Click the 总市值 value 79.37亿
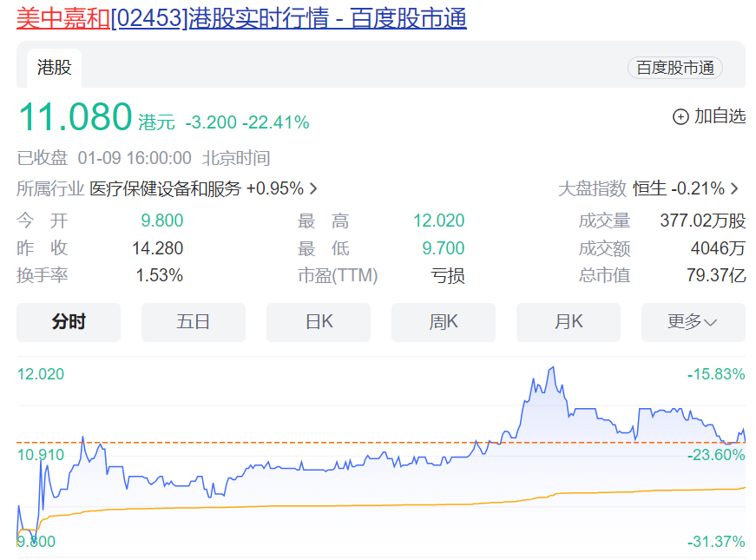Viewport: 756px width, 560px height. (x=716, y=275)
